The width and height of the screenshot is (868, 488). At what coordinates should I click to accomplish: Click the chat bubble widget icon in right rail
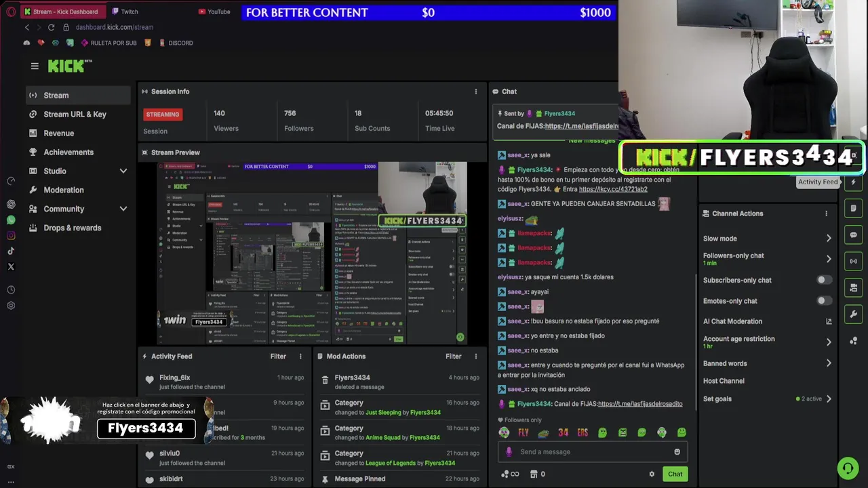[853, 235]
